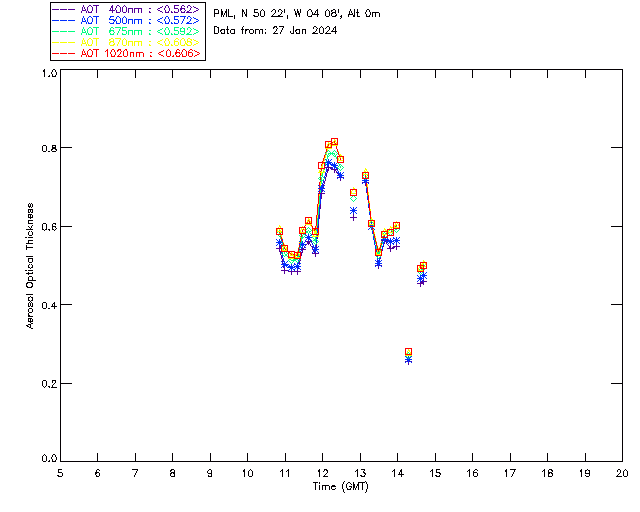The image size is (640, 512).
Task: Click the Aerosol Optical Thickness axis title
Action: pyautogui.click(x=30, y=266)
